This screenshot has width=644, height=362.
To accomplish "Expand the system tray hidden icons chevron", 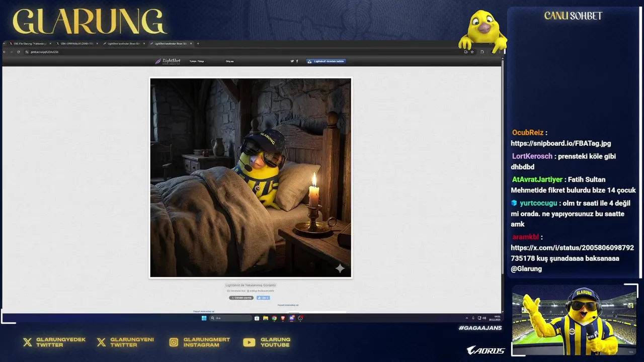I will pos(467,318).
